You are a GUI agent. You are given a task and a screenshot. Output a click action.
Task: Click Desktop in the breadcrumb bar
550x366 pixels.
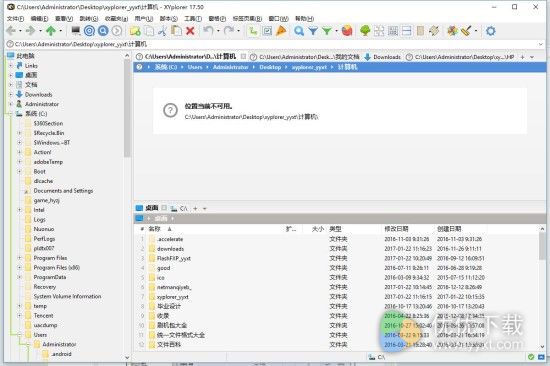tap(270, 67)
